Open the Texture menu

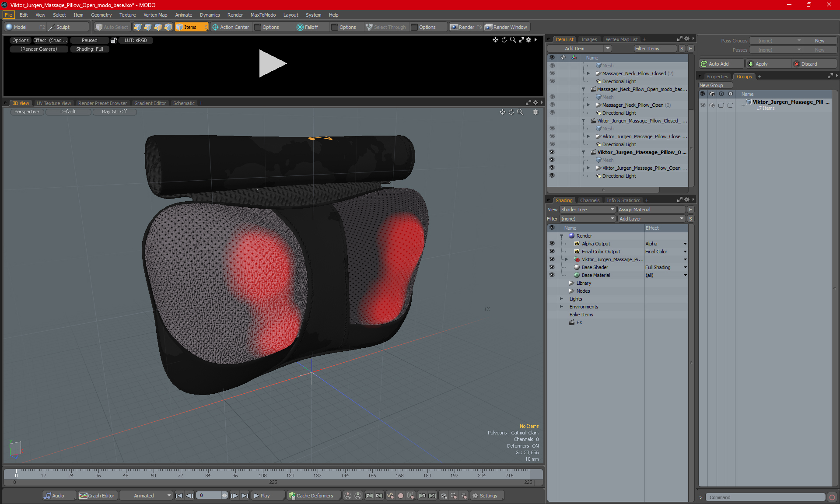[127, 15]
